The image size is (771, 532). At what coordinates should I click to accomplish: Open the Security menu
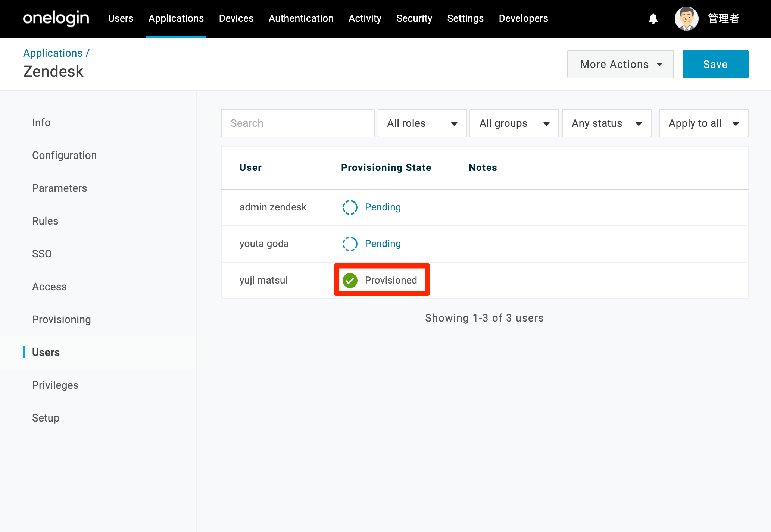pyautogui.click(x=414, y=18)
